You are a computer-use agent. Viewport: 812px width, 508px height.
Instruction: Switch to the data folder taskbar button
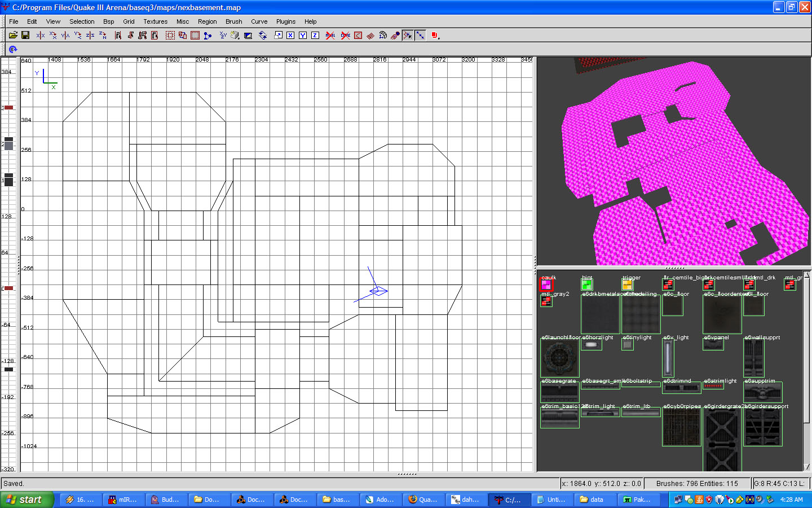[595, 500]
